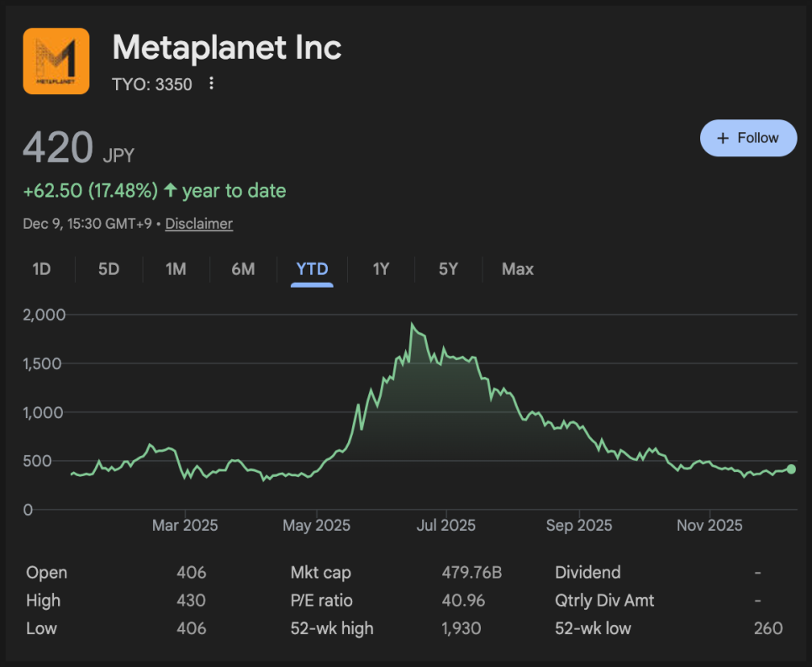Click the P/E ratio label
This screenshot has height=667, width=812.
[x=322, y=601]
